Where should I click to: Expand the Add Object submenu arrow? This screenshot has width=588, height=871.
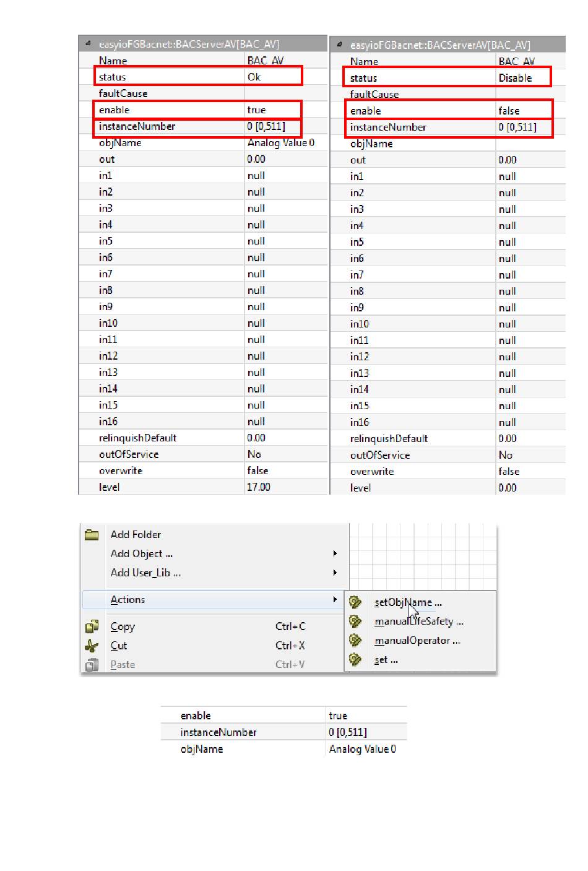pos(335,553)
